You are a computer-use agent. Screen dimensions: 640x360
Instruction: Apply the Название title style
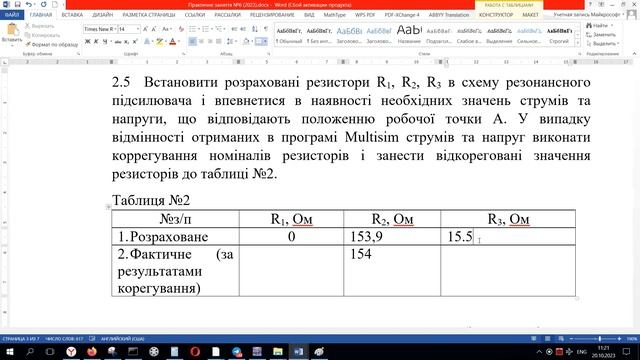pyautogui.click(x=409, y=36)
